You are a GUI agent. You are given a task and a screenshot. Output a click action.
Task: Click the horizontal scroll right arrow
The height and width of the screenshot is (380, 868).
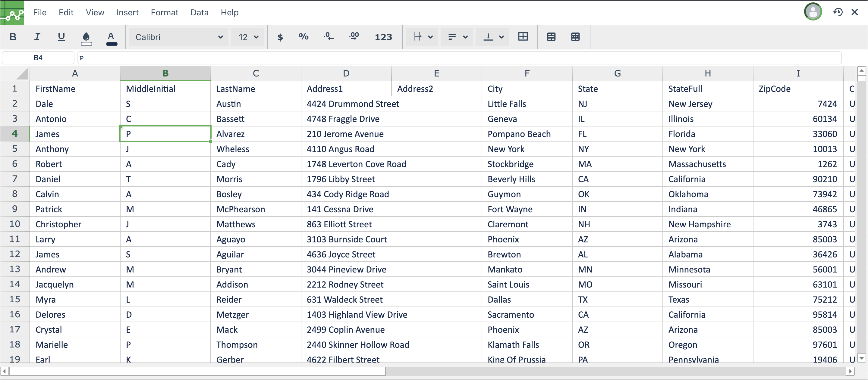[850, 371]
